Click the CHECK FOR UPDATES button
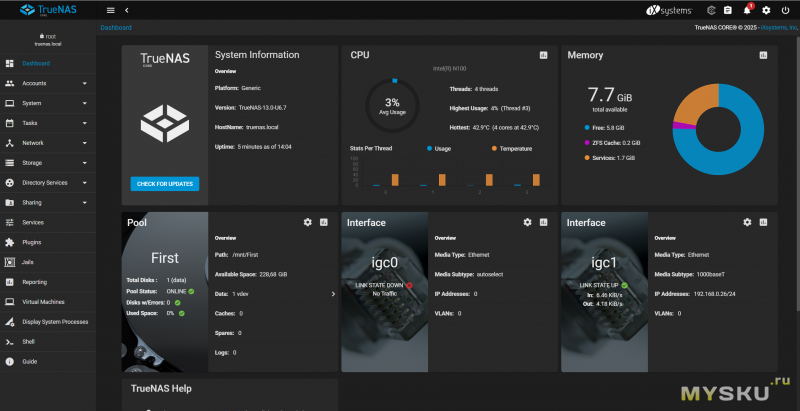 click(x=165, y=184)
